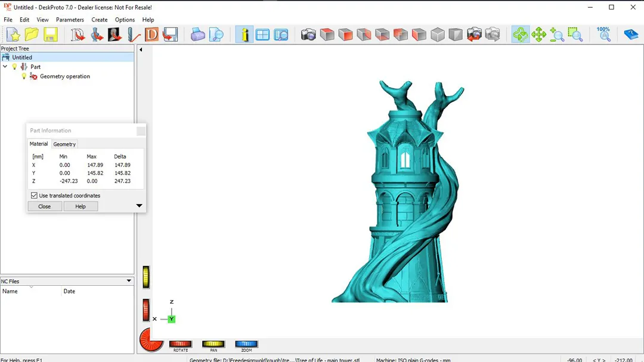Click the Load Vector file toolbar icon

[77, 35]
